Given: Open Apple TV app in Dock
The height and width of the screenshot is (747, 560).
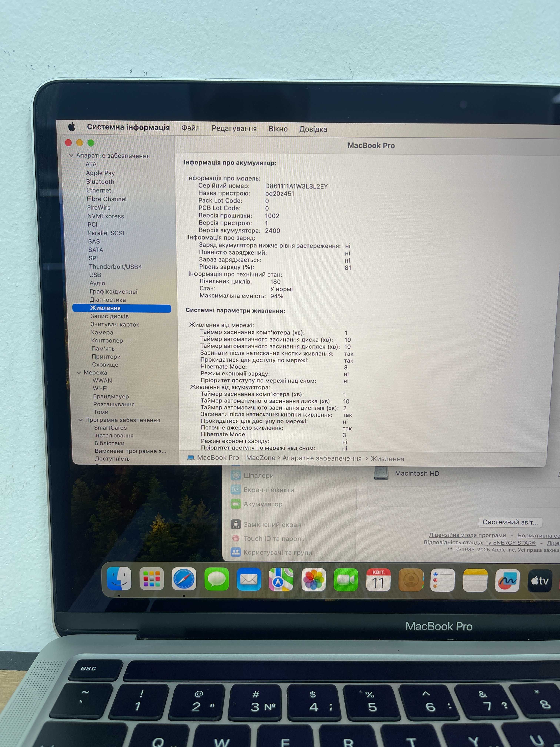Looking at the screenshot, I should (540, 581).
